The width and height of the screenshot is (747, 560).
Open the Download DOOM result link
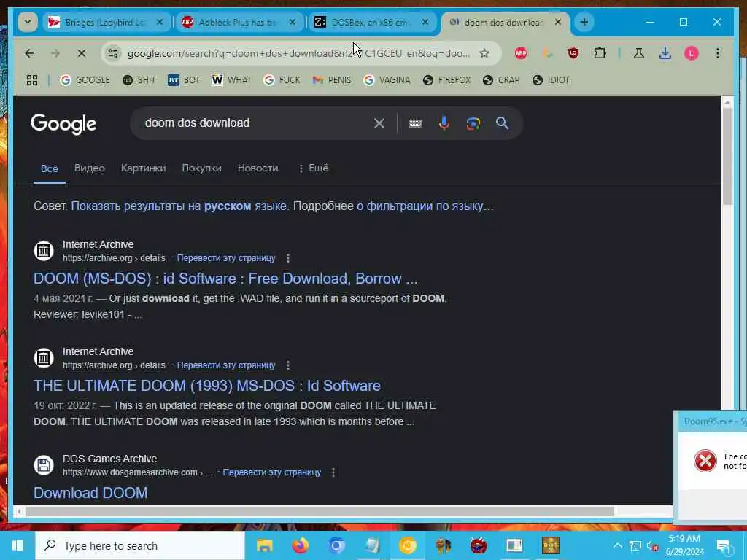[90, 493]
